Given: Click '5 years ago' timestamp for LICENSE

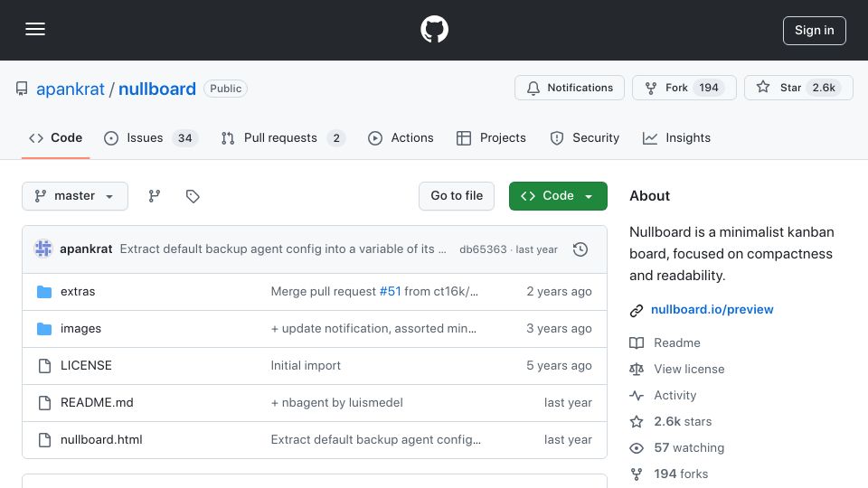Looking at the screenshot, I should coord(559,366).
